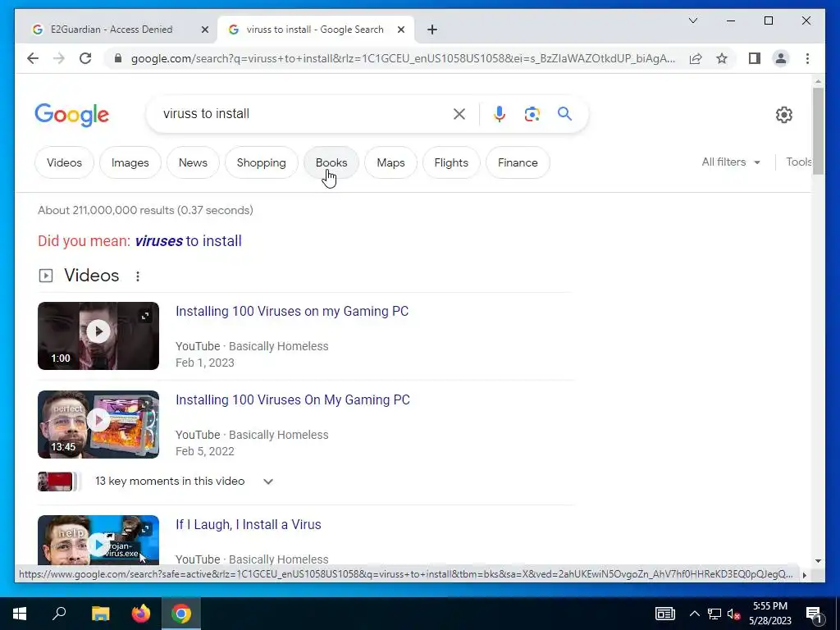Screen dimensions: 840x630
Task: Open taskbar search magnifier
Action: (x=59, y=614)
